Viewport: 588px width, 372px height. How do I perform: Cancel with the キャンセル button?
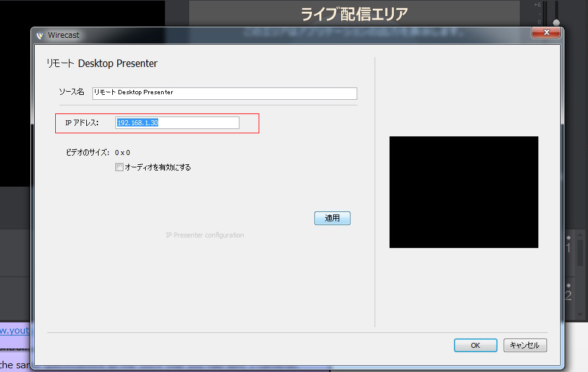[x=525, y=345]
